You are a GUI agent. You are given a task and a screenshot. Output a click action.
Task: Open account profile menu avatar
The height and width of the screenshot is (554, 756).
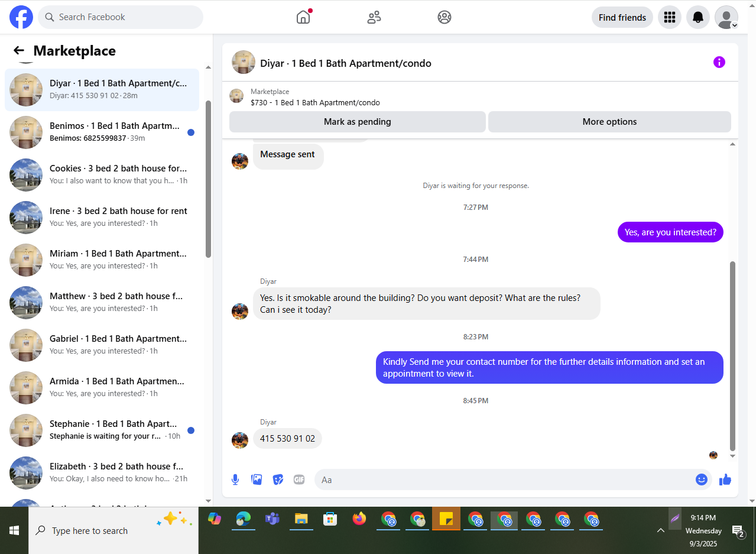click(726, 17)
